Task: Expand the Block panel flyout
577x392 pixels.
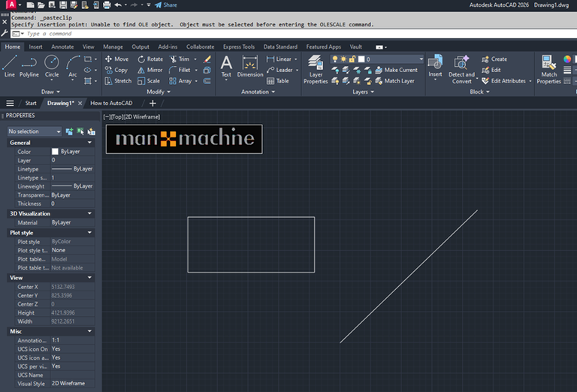Action: pyautogui.click(x=479, y=92)
